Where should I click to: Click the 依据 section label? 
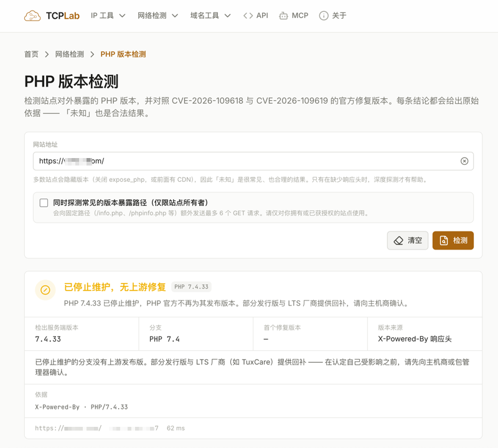click(41, 394)
